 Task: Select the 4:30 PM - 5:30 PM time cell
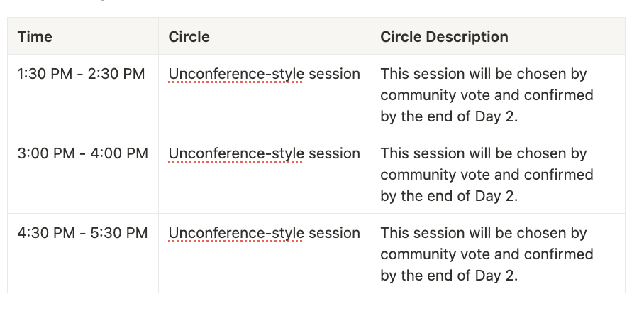click(83, 233)
